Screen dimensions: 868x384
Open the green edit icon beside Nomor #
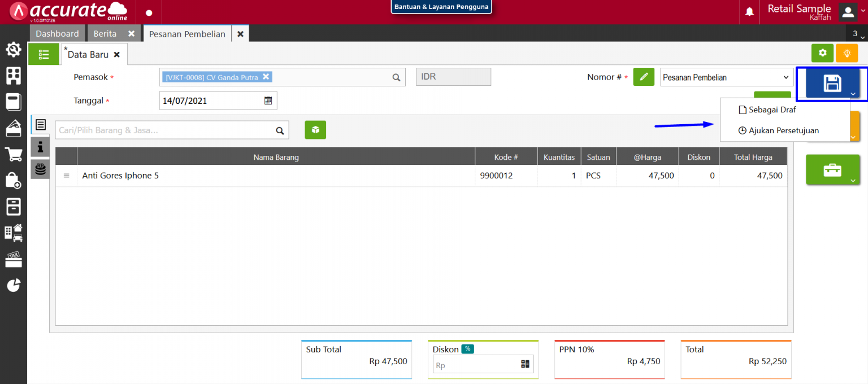(x=644, y=77)
